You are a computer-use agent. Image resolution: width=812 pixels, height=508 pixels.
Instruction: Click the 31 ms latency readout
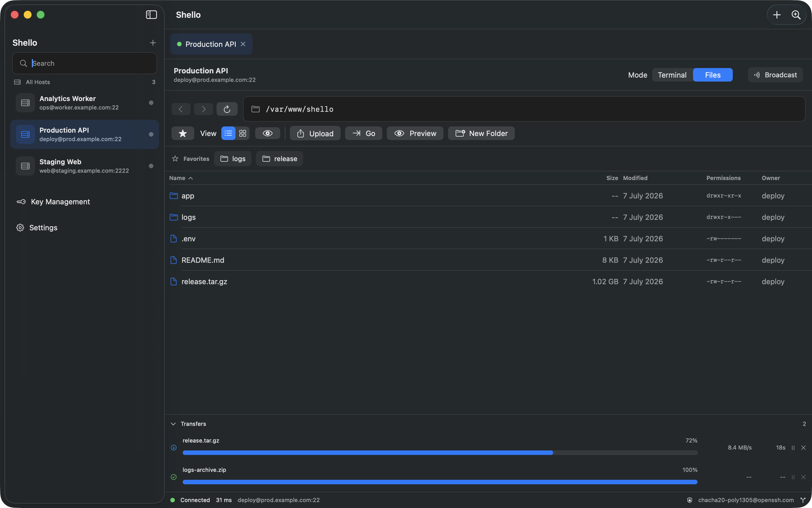click(x=224, y=500)
